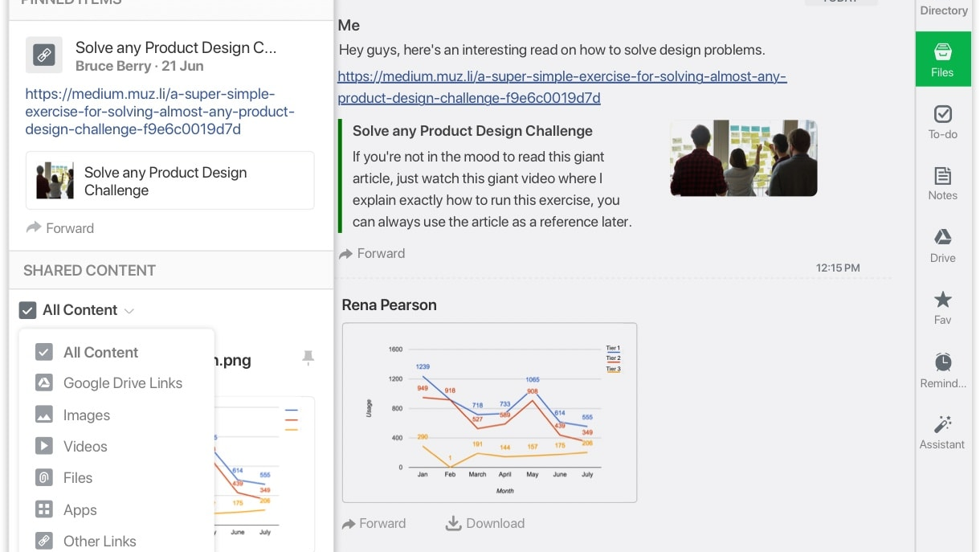Open the Files panel in sidebar
Screen dimensions: 980x552
(x=942, y=59)
